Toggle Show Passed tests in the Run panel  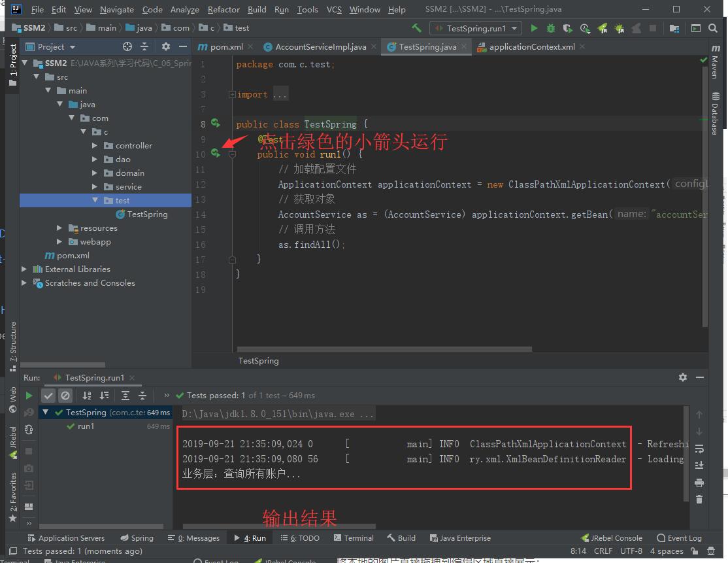pos(48,395)
